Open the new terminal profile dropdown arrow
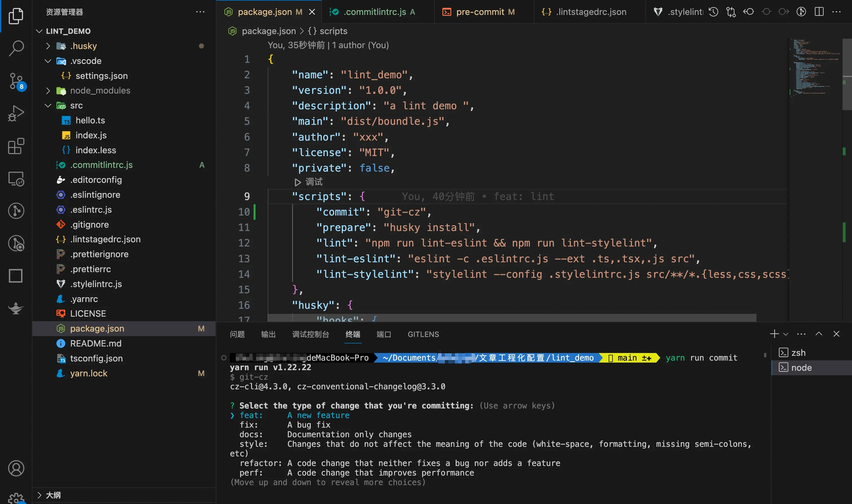Viewport: 852px width, 504px height. tap(786, 334)
